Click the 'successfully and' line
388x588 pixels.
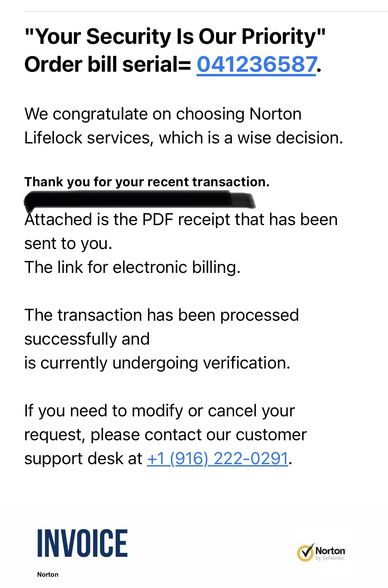click(87, 339)
